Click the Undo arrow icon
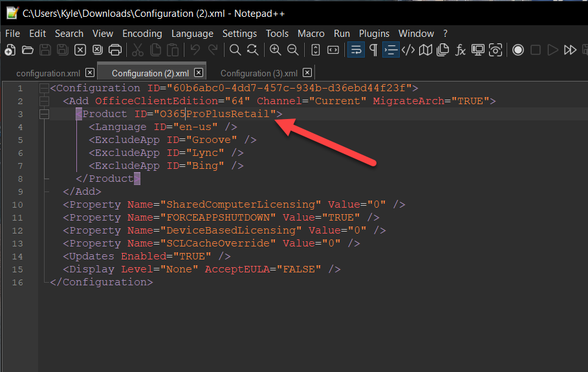This screenshot has height=372, width=588. click(x=195, y=50)
